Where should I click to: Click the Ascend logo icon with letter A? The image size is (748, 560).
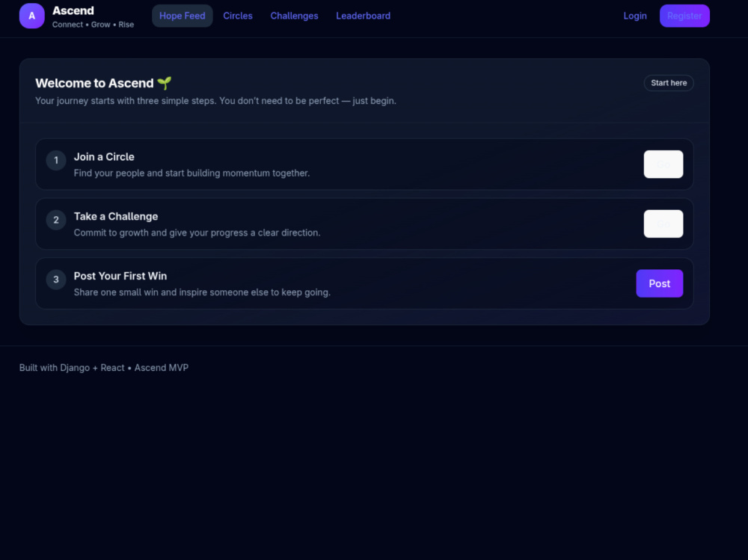tap(32, 16)
